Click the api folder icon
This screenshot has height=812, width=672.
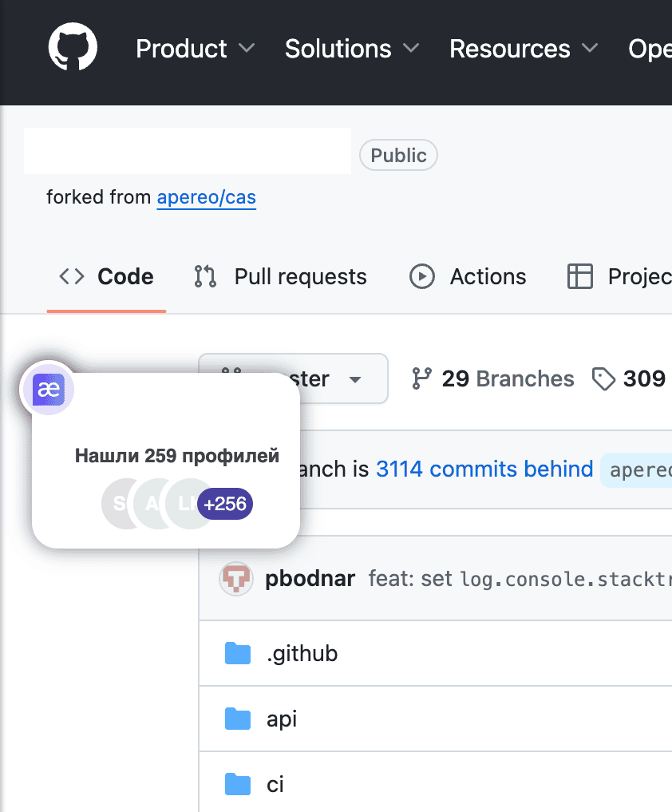[238, 719]
